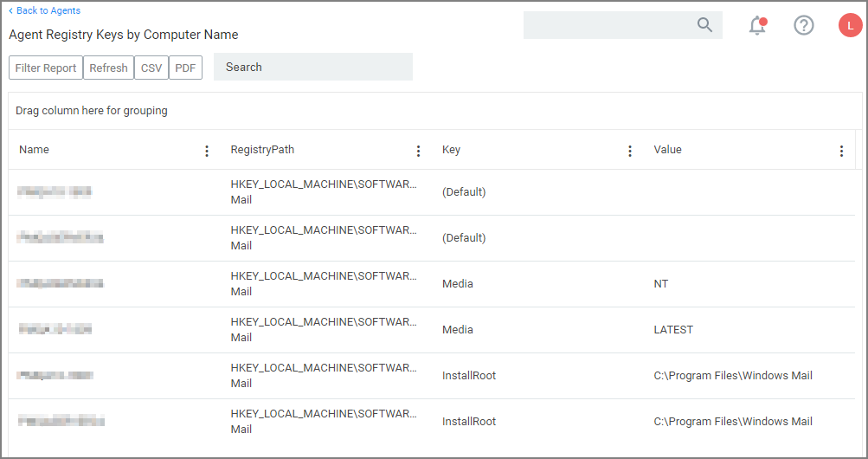Sort by the Name column header
This screenshot has width=868, height=459.
[35, 150]
